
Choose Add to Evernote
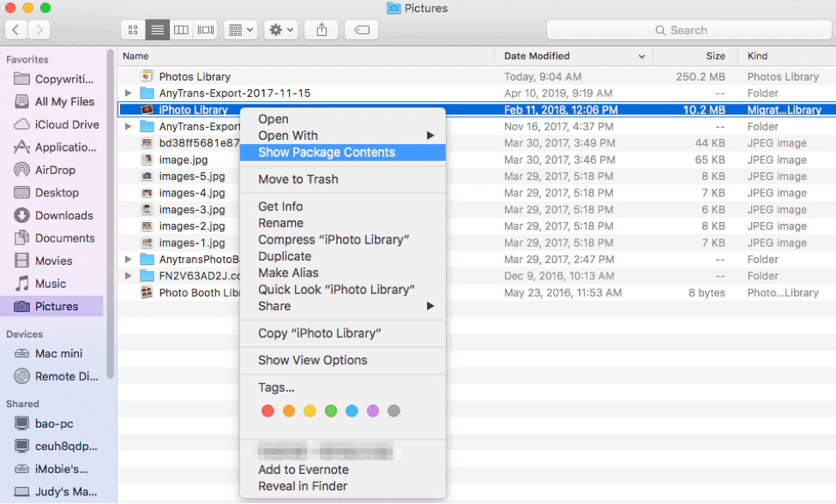(x=342, y=470)
